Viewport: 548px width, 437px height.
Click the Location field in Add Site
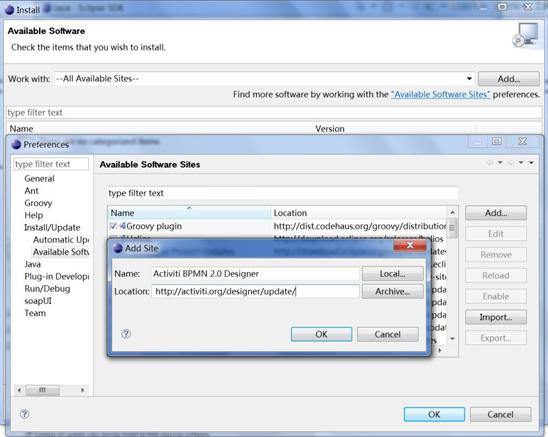(x=255, y=291)
